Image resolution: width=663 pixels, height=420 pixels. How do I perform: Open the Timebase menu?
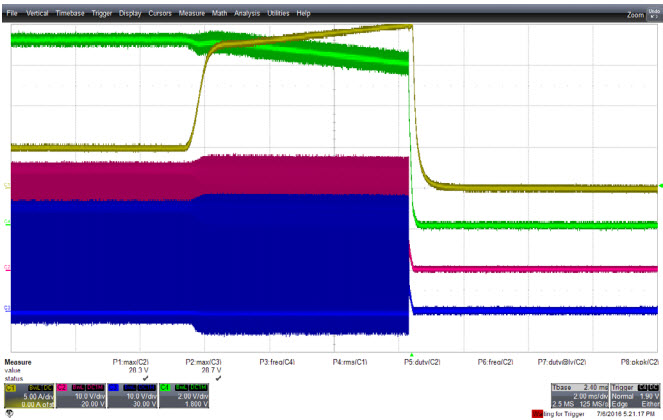(x=70, y=13)
